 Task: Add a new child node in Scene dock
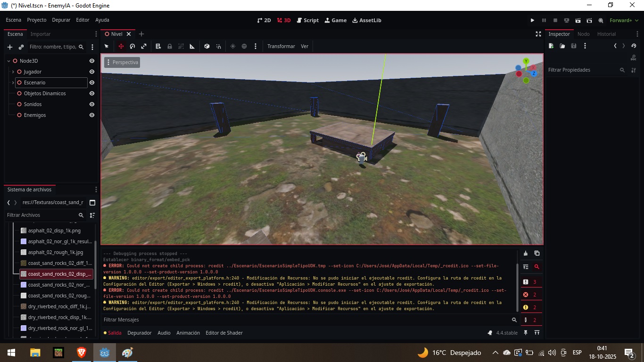pyautogui.click(x=10, y=47)
